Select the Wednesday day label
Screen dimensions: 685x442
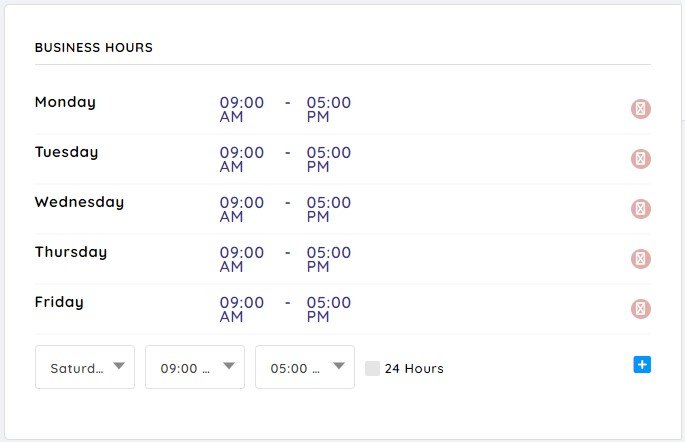point(80,202)
